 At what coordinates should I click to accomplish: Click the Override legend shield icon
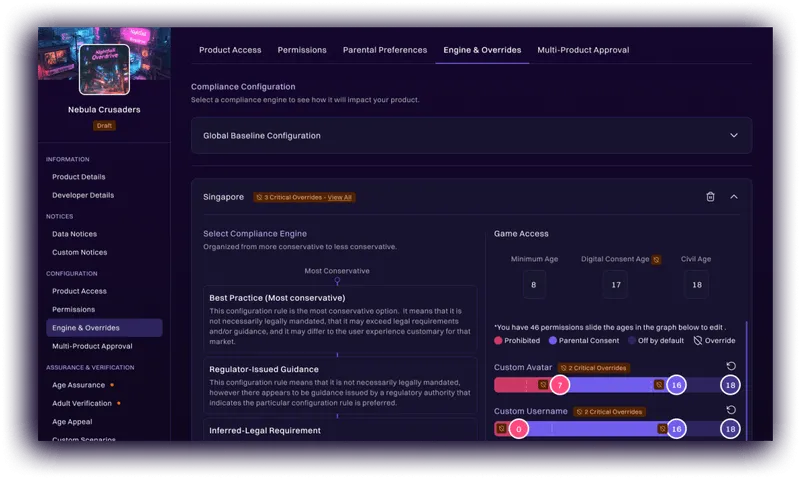[697, 341]
